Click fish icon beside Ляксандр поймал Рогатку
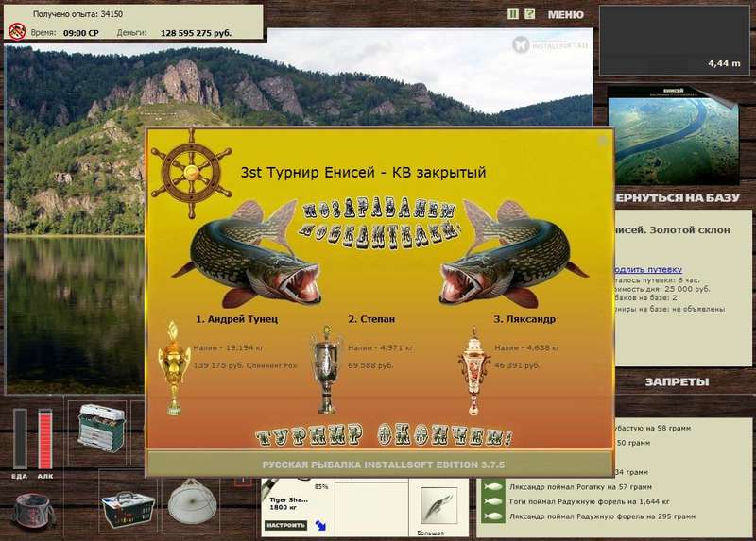 492,487
